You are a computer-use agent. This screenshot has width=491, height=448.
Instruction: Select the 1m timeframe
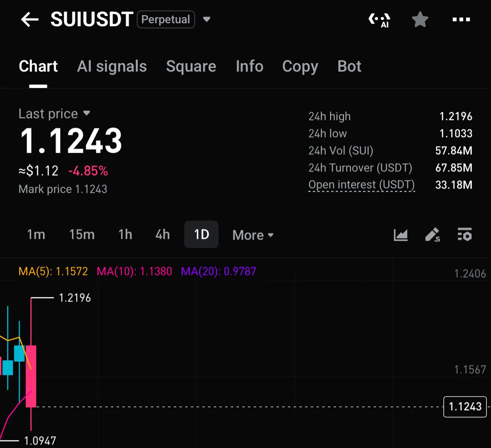(36, 235)
